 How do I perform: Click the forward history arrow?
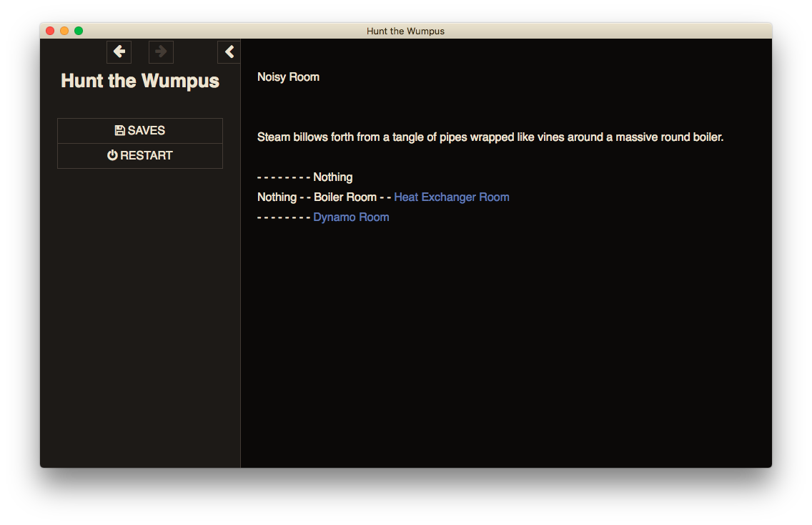(161, 51)
